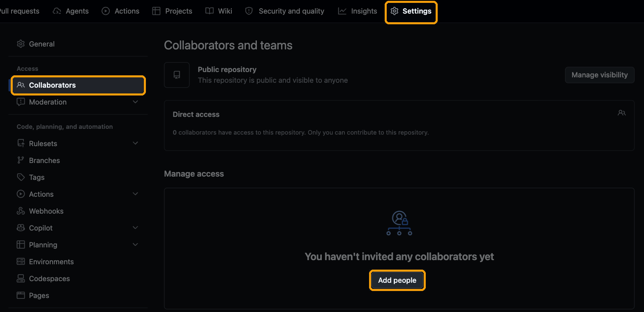The width and height of the screenshot is (644, 312).
Task: Switch to the Insights tab
Action: pyautogui.click(x=357, y=12)
